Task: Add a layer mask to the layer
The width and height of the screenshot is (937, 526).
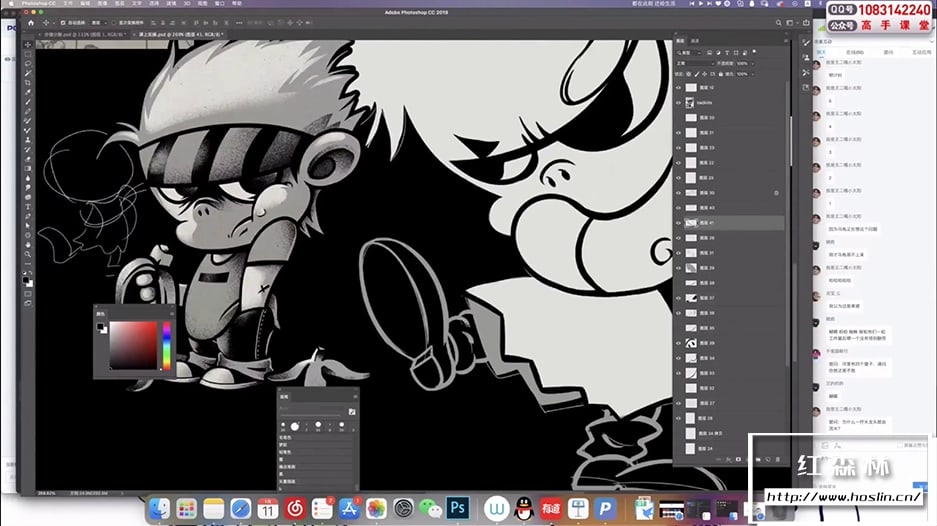Action: tap(738, 460)
